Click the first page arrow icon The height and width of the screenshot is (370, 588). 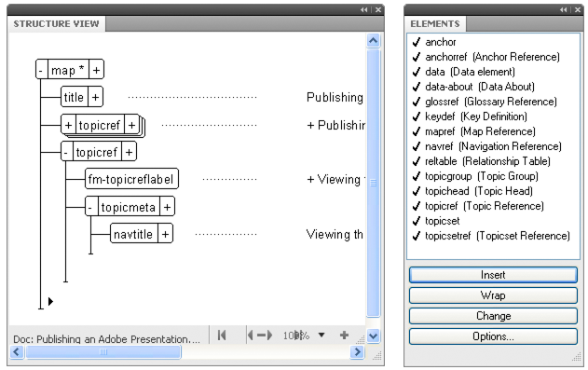click(x=222, y=335)
